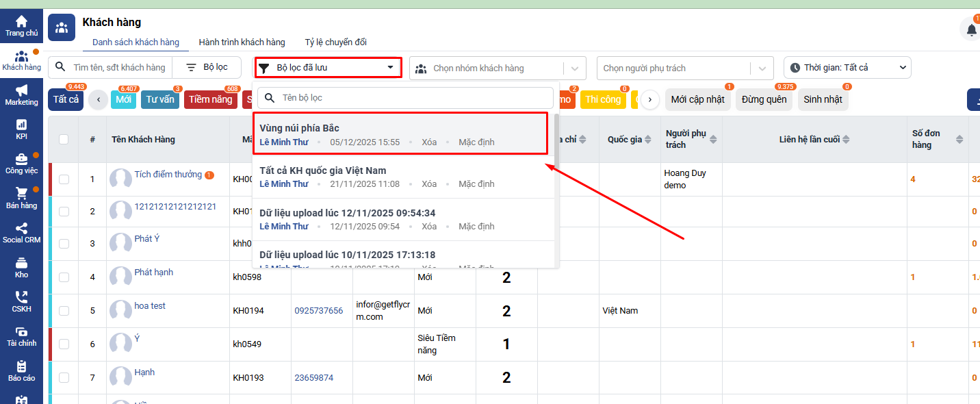
Task: Open Marketing module in sidebar
Action: pos(21,94)
